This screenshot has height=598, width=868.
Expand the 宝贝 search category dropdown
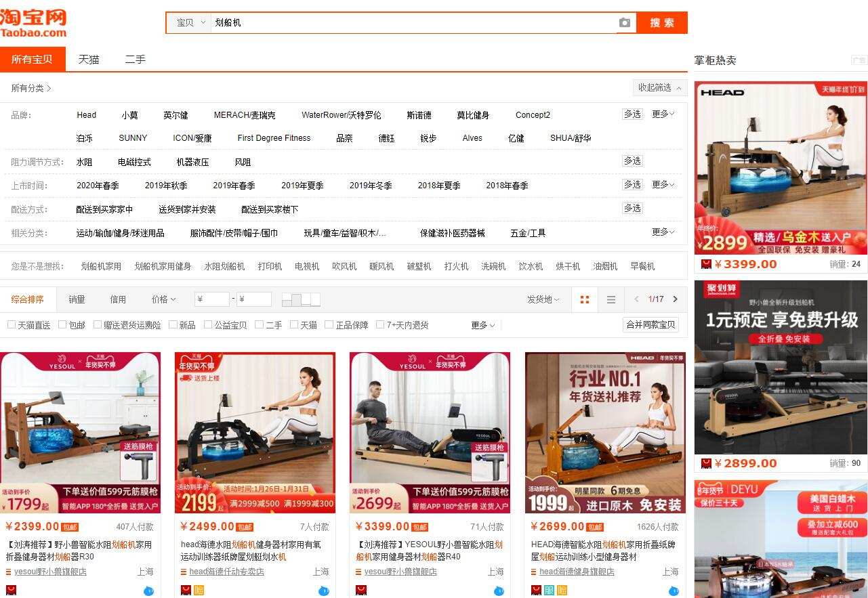click(x=188, y=22)
